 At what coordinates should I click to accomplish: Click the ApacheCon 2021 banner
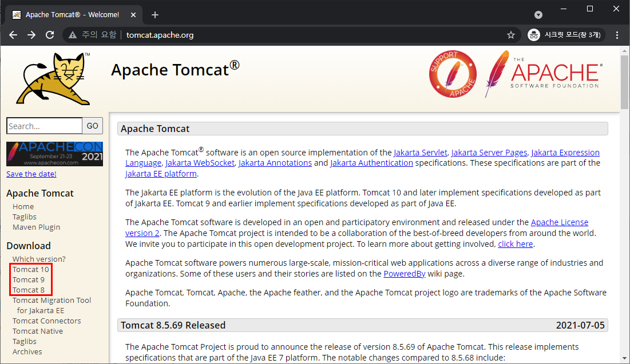54,154
